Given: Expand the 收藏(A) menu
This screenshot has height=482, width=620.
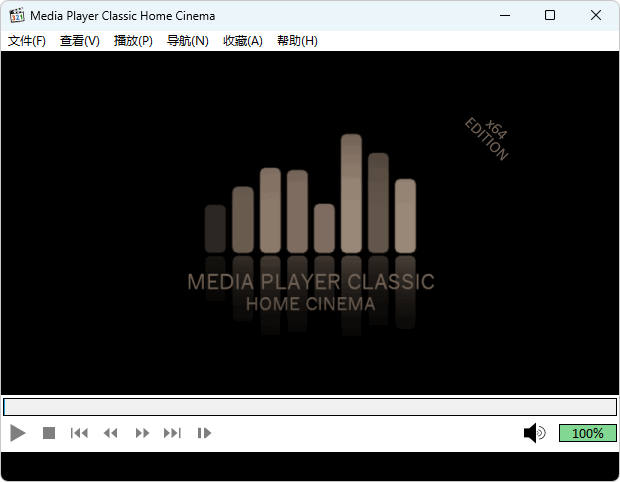Looking at the screenshot, I should click(242, 41).
